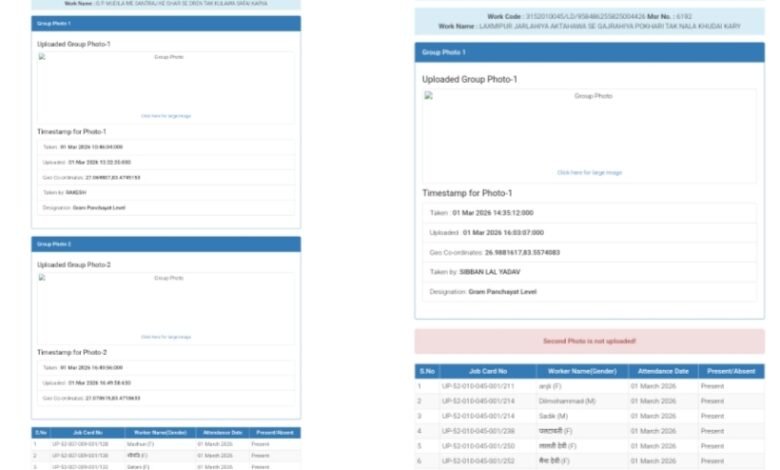Select job card UP-52-010-045-001/211 row
The image size is (780, 470).
coord(478,386)
